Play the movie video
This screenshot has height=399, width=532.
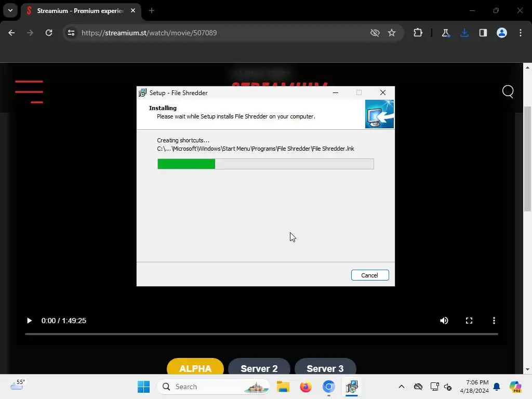[29, 321]
